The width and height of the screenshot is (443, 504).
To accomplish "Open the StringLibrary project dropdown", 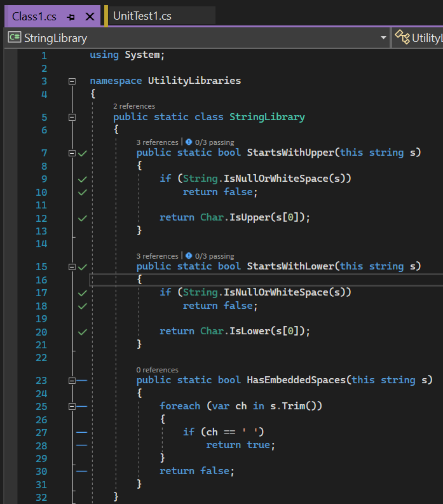I will tap(383, 38).
